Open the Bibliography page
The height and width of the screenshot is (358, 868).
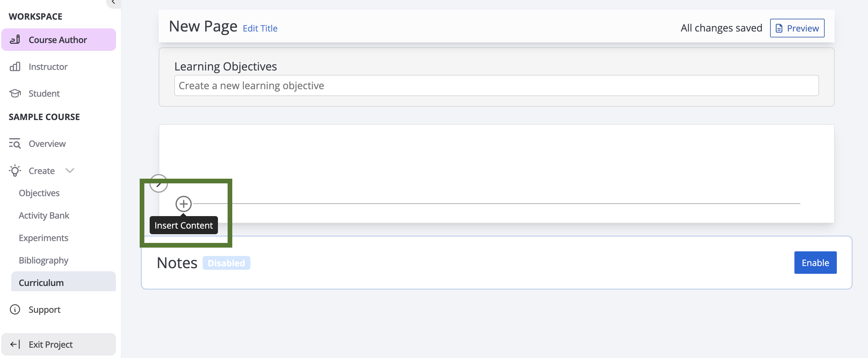point(43,260)
